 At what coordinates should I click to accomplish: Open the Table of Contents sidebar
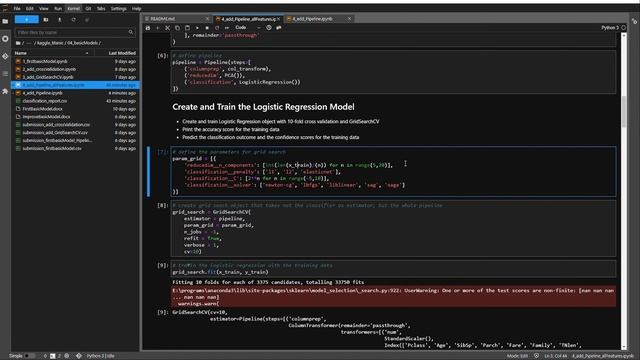(5, 74)
